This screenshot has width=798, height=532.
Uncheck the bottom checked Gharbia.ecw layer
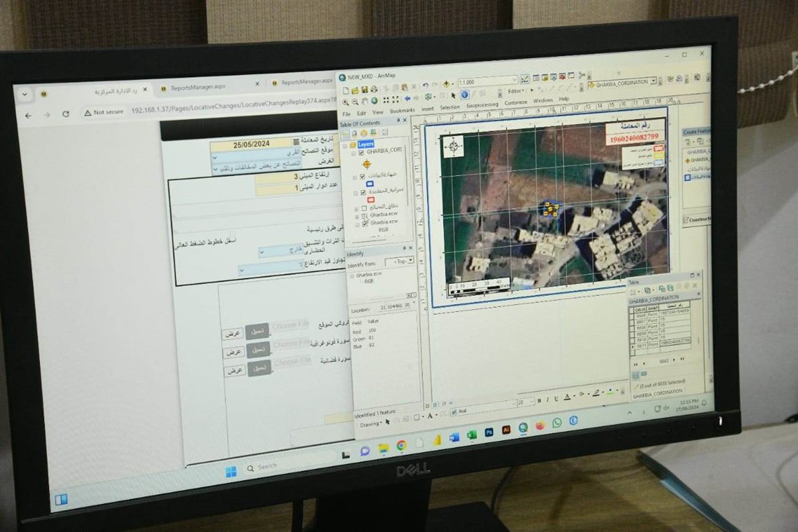(x=363, y=223)
